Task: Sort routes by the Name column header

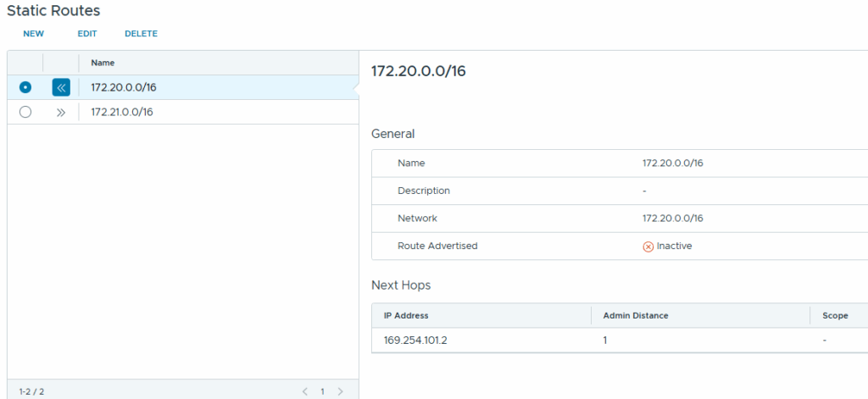Action: 103,63
